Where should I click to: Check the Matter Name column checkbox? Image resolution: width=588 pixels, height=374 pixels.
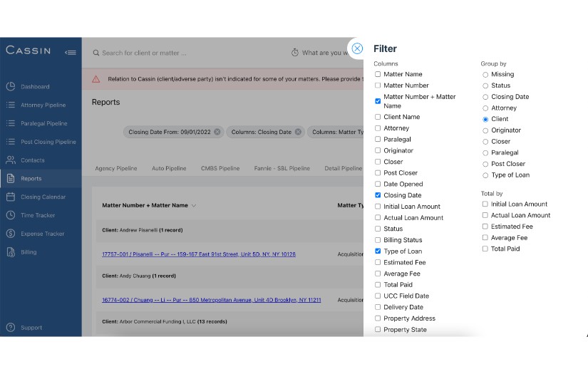(378, 74)
